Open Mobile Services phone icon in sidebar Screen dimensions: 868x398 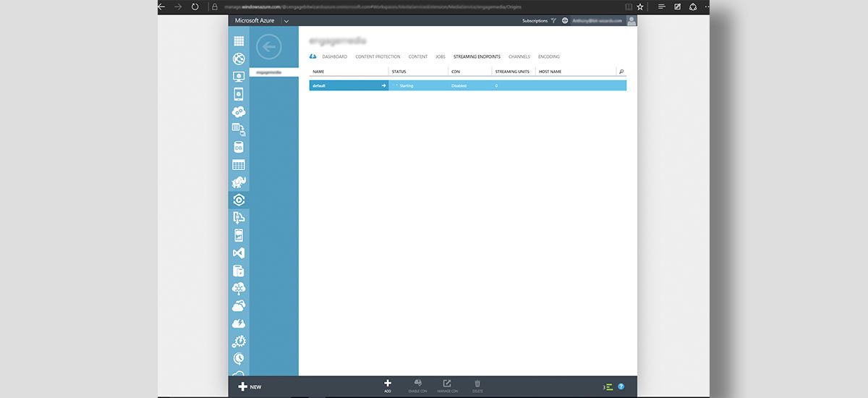[x=239, y=94]
